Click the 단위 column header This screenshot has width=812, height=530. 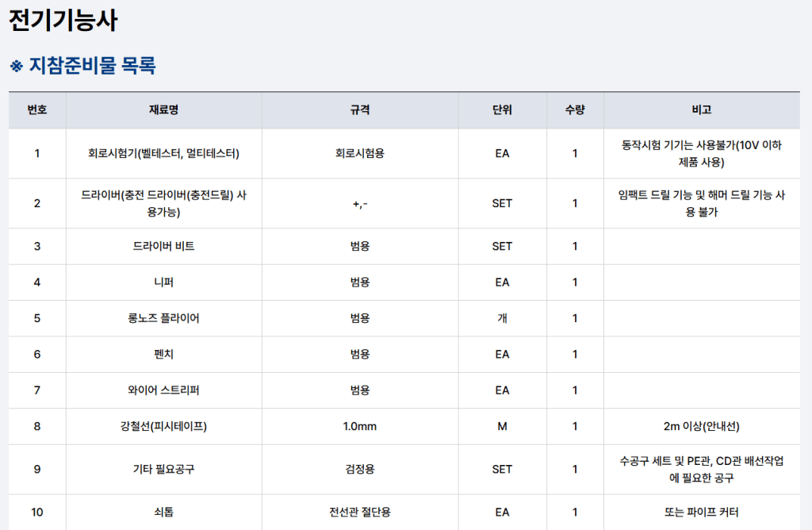[x=502, y=109]
